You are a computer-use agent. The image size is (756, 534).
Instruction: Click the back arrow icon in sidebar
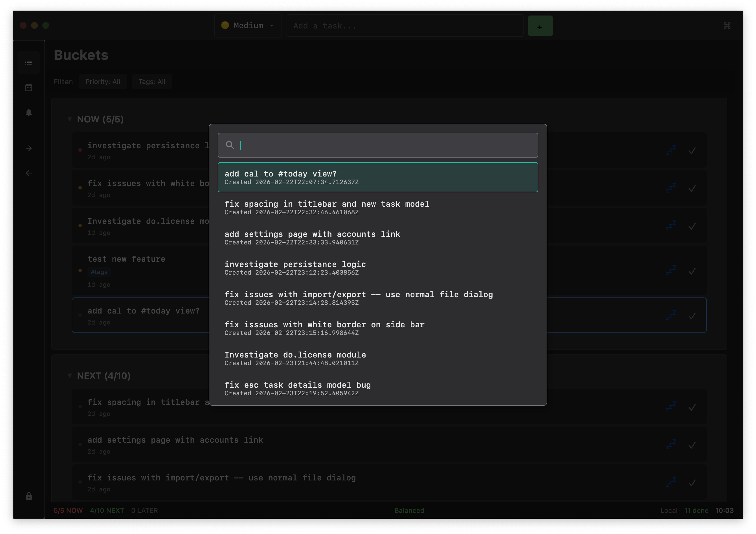tap(29, 173)
